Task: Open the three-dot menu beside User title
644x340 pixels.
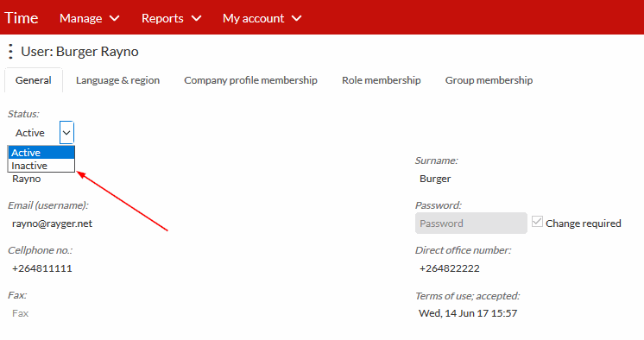Action: click(10, 52)
